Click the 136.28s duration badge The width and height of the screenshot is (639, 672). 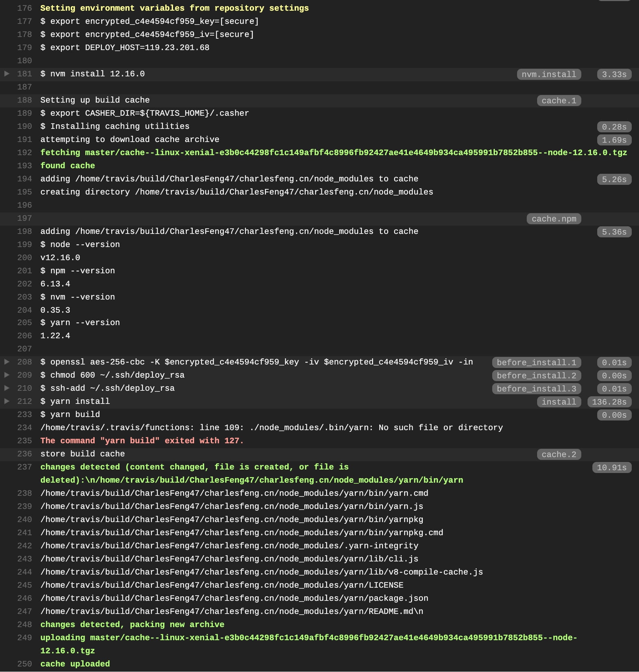tap(609, 402)
